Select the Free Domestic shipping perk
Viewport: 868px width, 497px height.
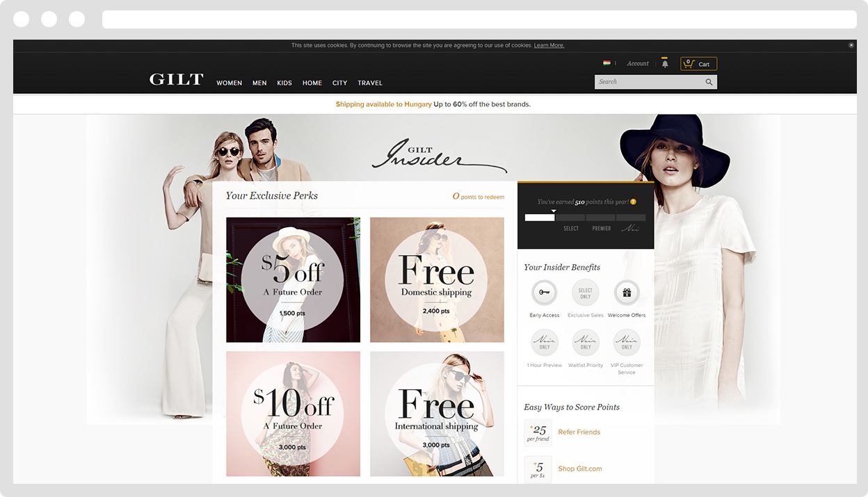tap(437, 279)
